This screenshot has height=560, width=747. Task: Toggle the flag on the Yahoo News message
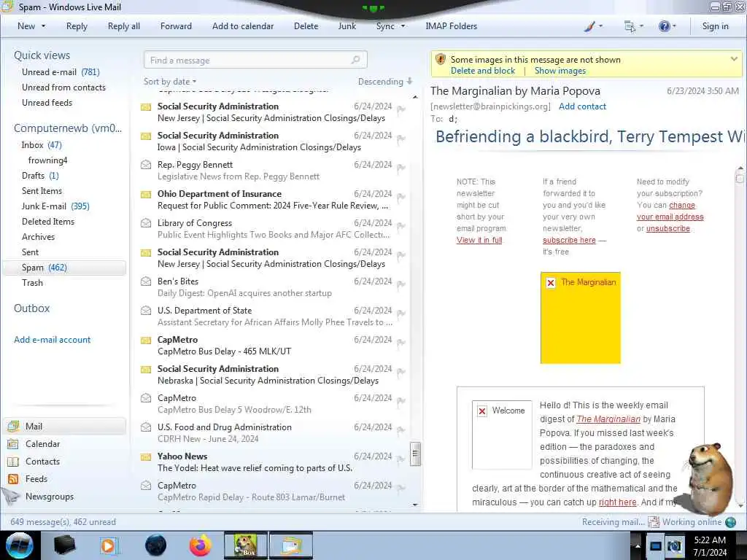point(401,459)
